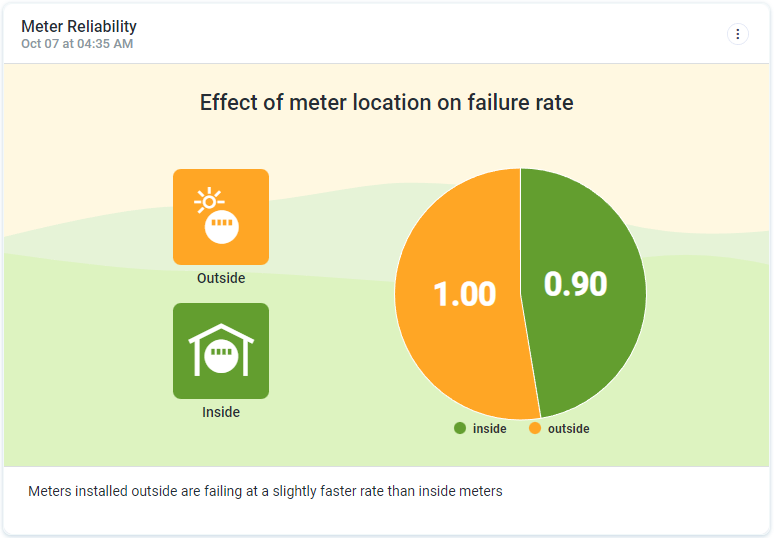Image resolution: width=774 pixels, height=538 pixels.
Task: Click the Oct 07 at 04:35 AM timestamp
Action: (x=77, y=44)
